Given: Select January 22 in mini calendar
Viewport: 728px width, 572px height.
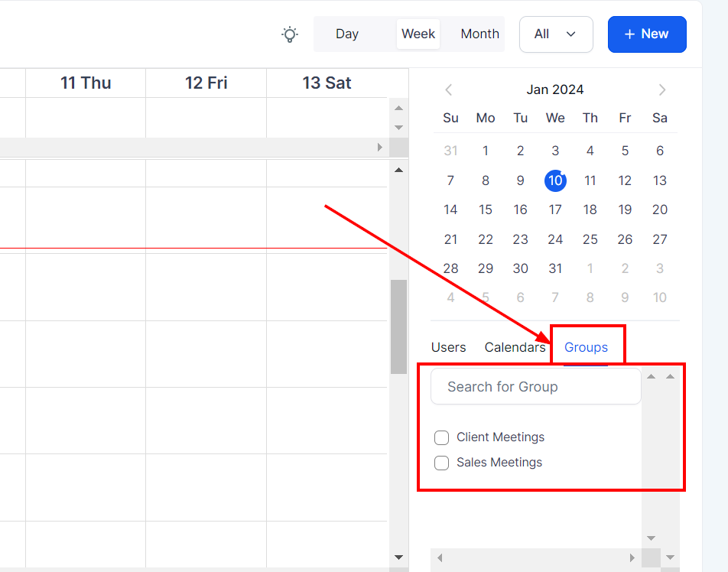Looking at the screenshot, I should pyautogui.click(x=485, y=239).
